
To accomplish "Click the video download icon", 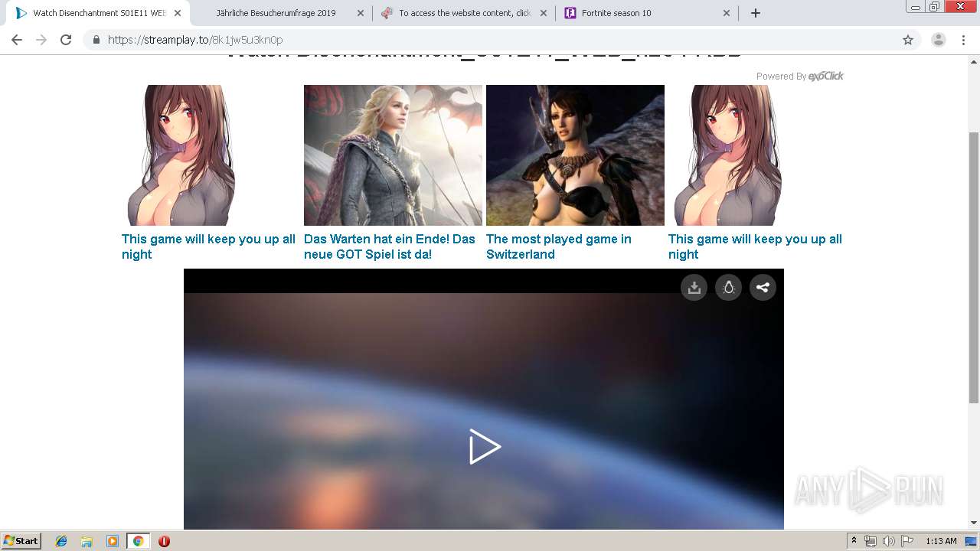I will click(694, 288).
